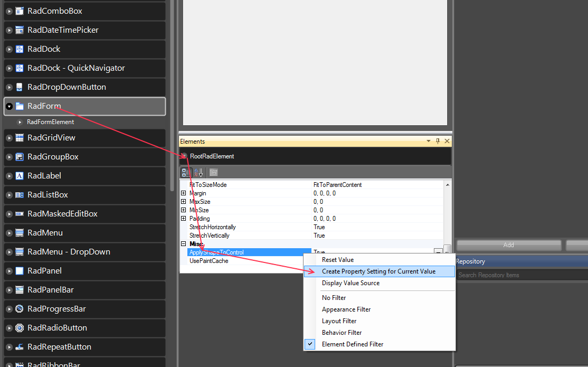Click the RadProgressBar gear icon

(x=20, y=309)
